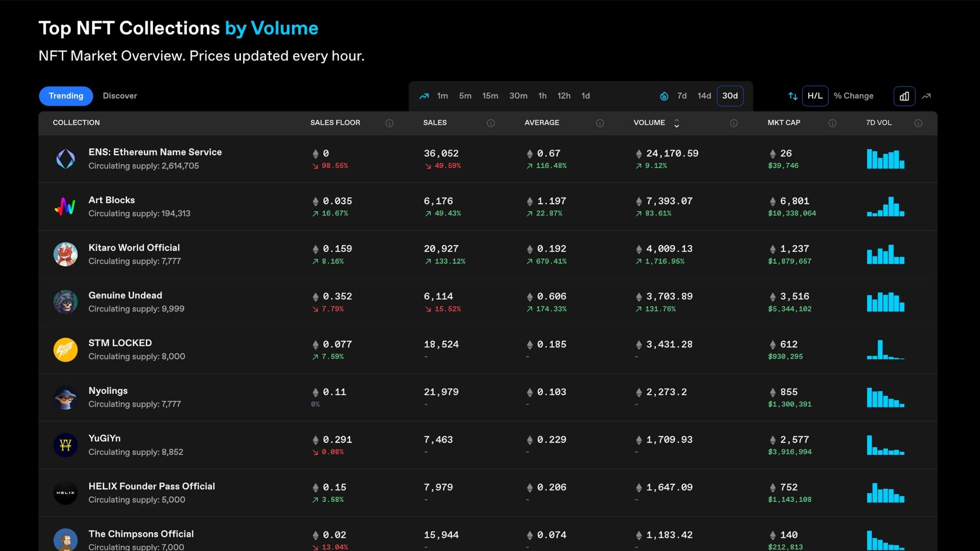This screenshot has width=980, height=551.
Task: Click the Art Blocks 7D volume chart
Action: [x=885, y=206]
